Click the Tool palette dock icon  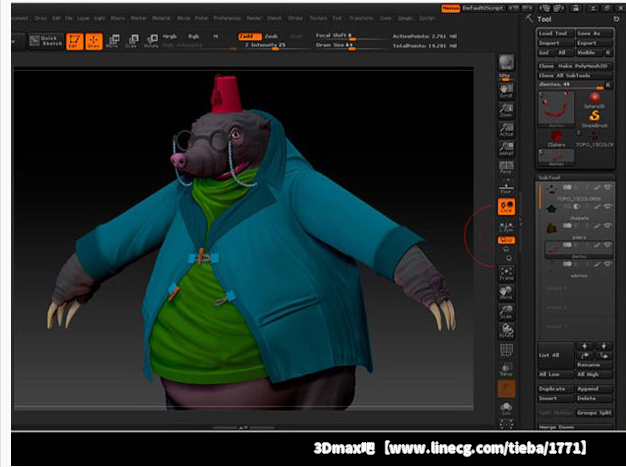click(x=616, y=19)
